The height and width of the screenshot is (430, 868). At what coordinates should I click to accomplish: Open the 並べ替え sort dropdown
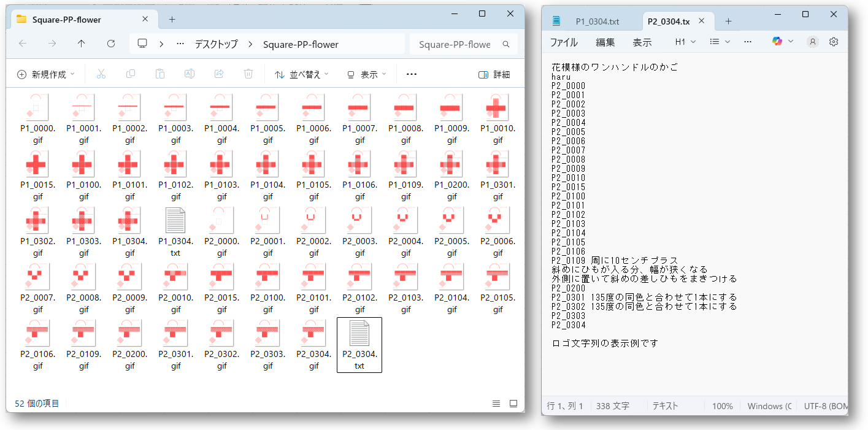click(x=301, y=74)
